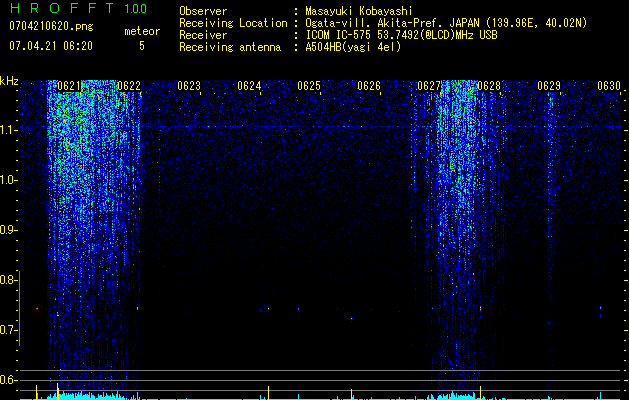Image resolution: width=629 pixels, height=400 pixels.
Task: Click the file name 0704210620.png
Action: coord(51,26)
